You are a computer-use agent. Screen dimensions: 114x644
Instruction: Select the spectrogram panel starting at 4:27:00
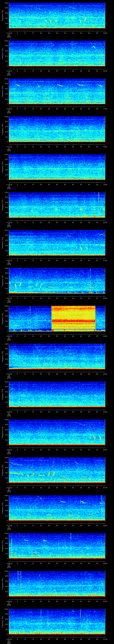(57, 508)
